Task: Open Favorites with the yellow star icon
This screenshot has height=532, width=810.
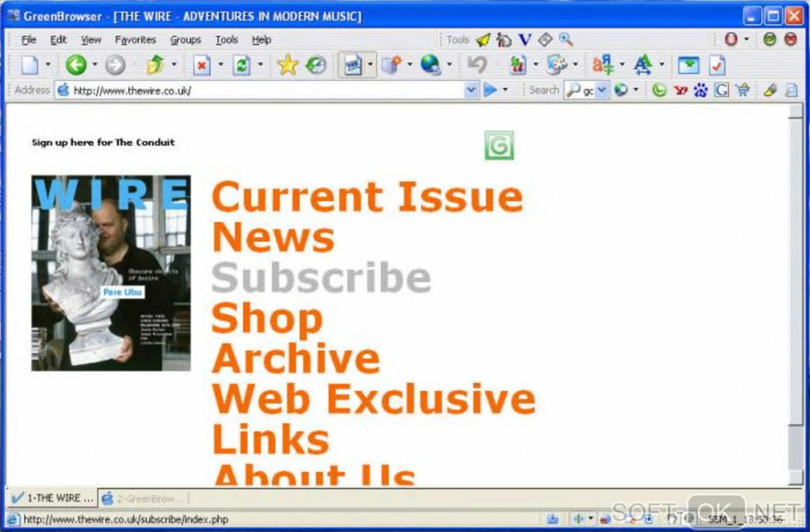Action: (x=287, y=65)
